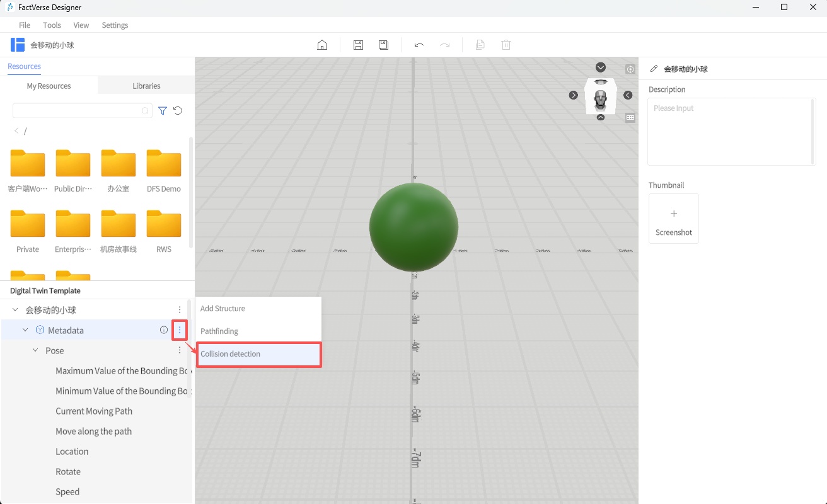Toggle the grid display icon in viewport

pyautogui.click(x=630, y=118)
